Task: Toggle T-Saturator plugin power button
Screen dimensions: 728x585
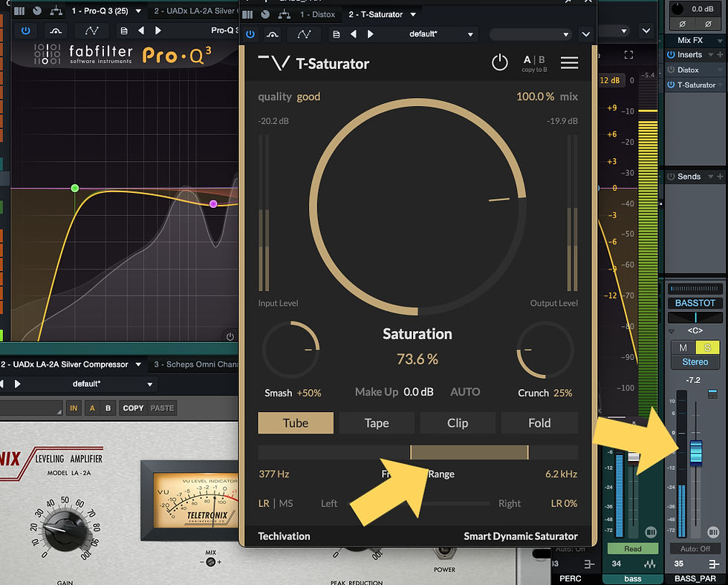Action: [x=499, y=62]
